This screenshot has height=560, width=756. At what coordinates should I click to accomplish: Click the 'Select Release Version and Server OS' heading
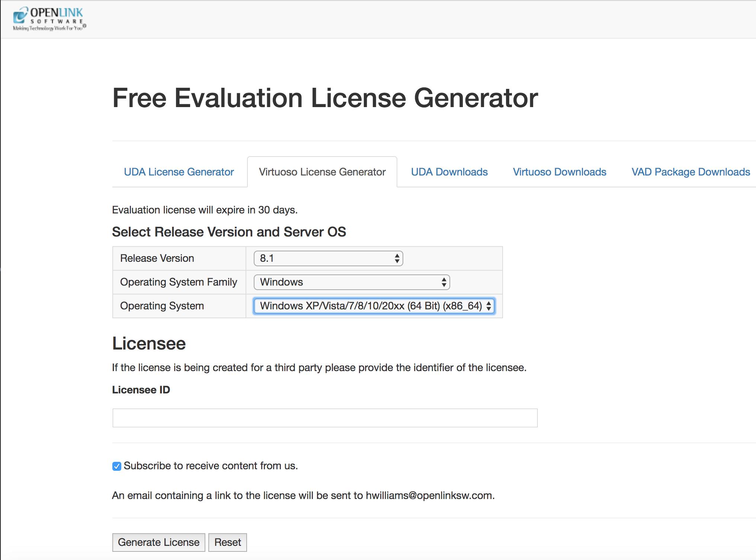pos(229,232)
